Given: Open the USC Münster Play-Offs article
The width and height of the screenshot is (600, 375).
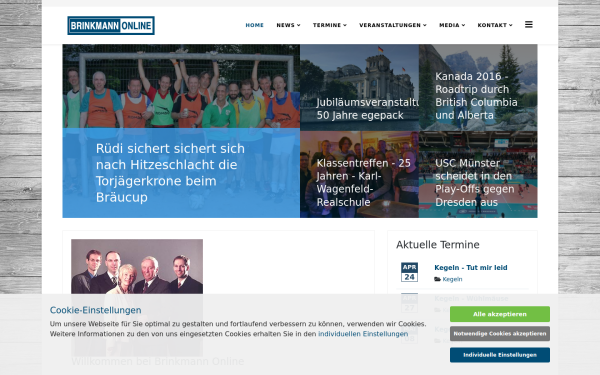Looking at the screenshot, I should point(475,183).
